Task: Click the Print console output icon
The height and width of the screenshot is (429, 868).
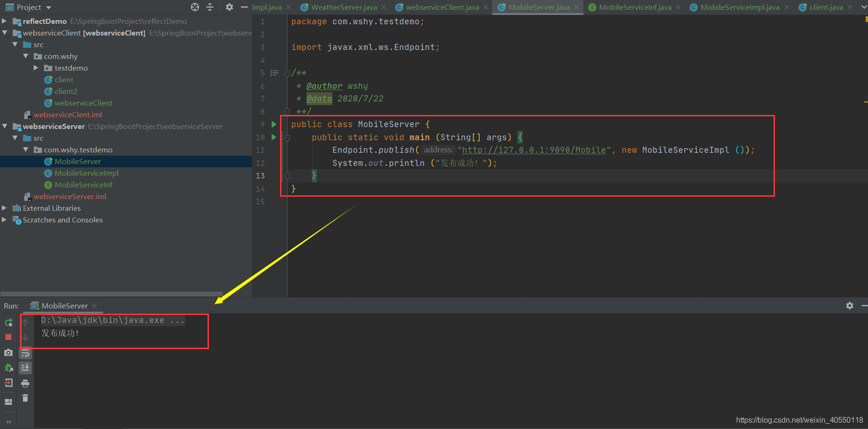Action: (x=25, y=383)
